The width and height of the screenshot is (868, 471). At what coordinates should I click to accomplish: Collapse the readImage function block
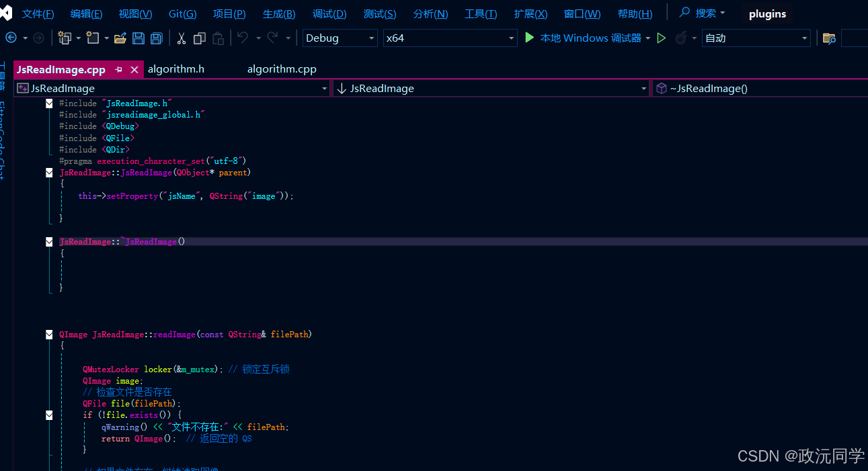[x=49, y=334]
